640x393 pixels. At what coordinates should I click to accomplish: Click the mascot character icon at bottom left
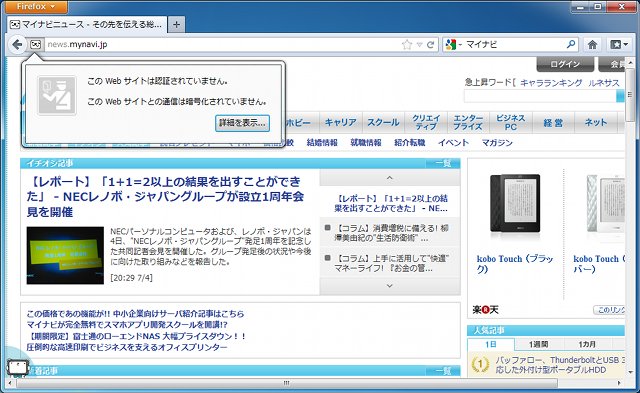tap(18, 367)
